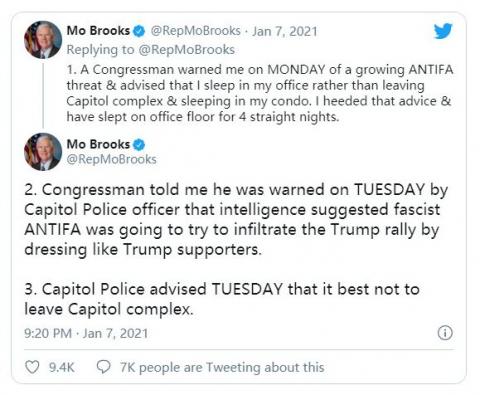Open Mo Brooks avatar in the main tweet

click(x=43, y=152)
